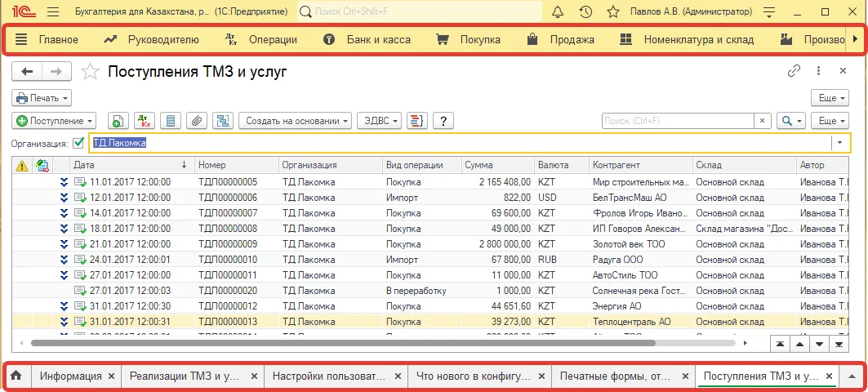Viewport: 868px width, 392px height.
Task: Expand Создать на основании dropdown
Action: (x=295, y=121)
